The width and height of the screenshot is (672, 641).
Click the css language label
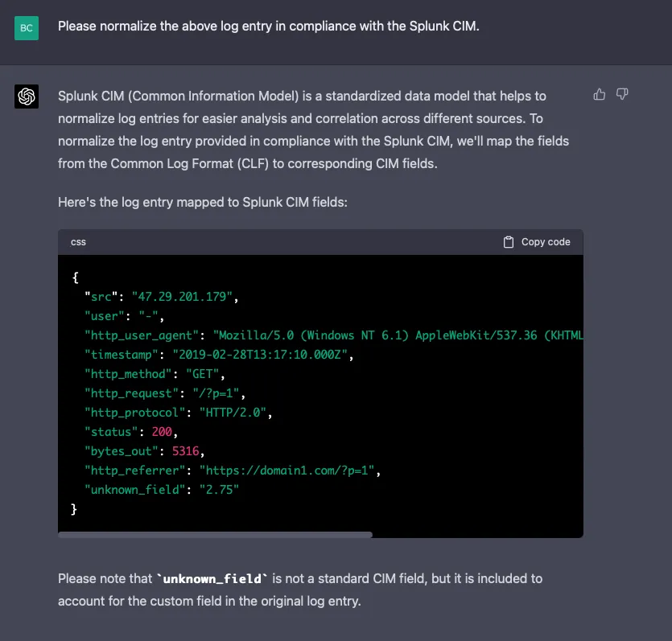point(78,242)
